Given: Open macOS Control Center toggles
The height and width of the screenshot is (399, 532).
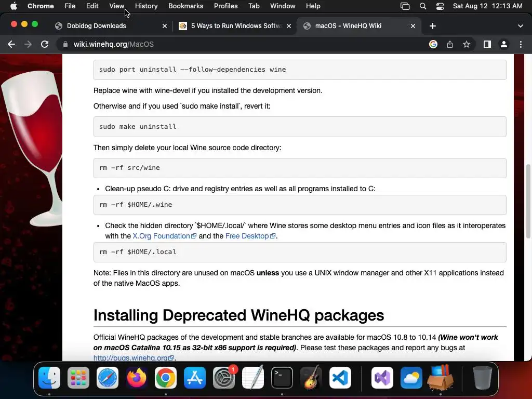Looking at the screenshot, I should click(440, 6).
